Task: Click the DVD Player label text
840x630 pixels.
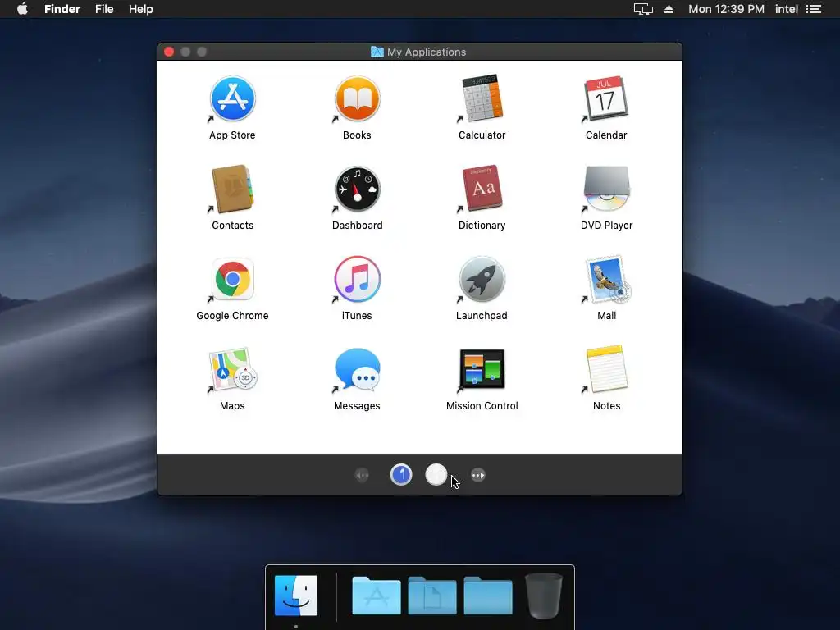Action: [606, 226]
